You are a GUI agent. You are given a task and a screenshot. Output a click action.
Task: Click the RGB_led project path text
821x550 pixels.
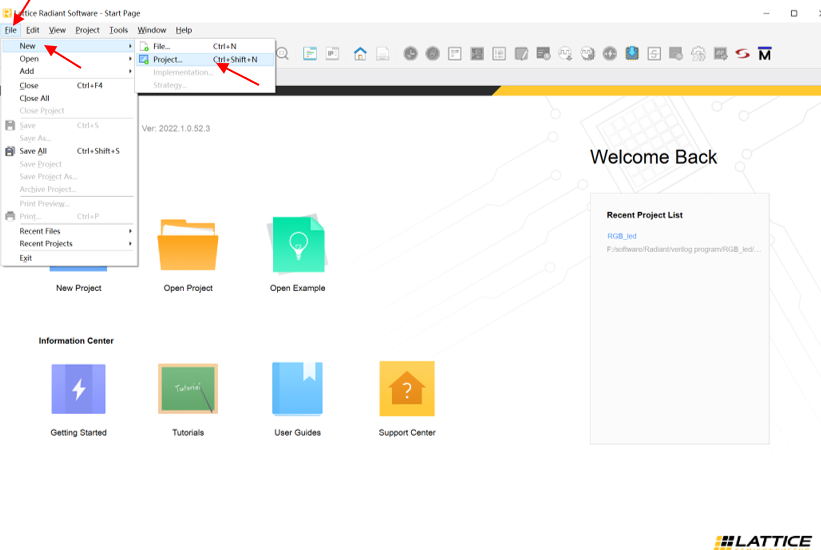point(684,249)
